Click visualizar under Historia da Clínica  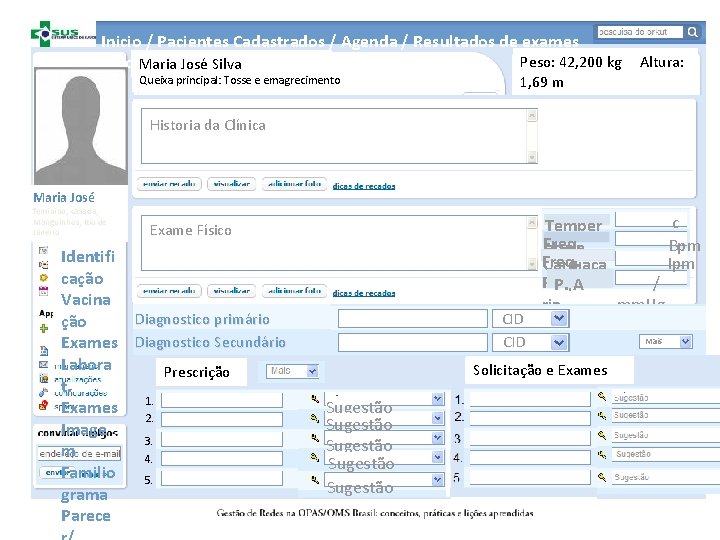point(231,184)
